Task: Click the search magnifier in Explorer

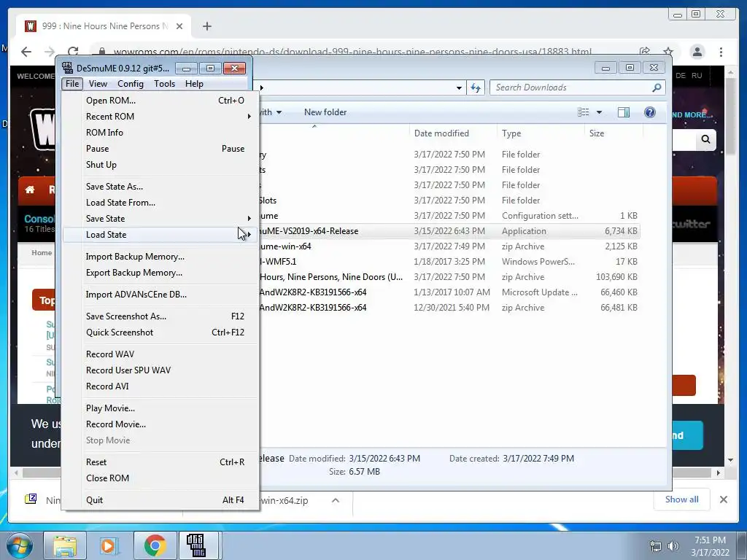Action: pyautogui.click(x=657, y=87)
